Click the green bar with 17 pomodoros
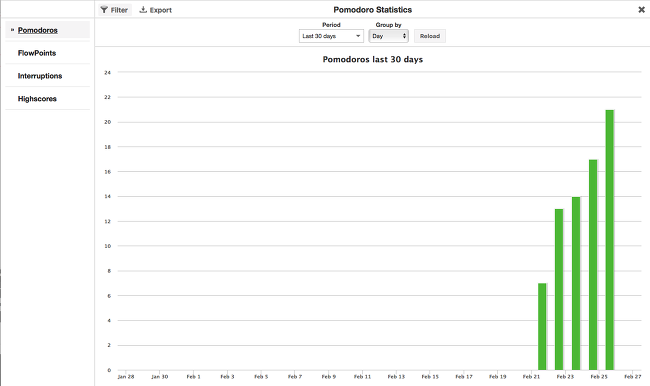Viewport: 650px width, 386px height. 593,265
